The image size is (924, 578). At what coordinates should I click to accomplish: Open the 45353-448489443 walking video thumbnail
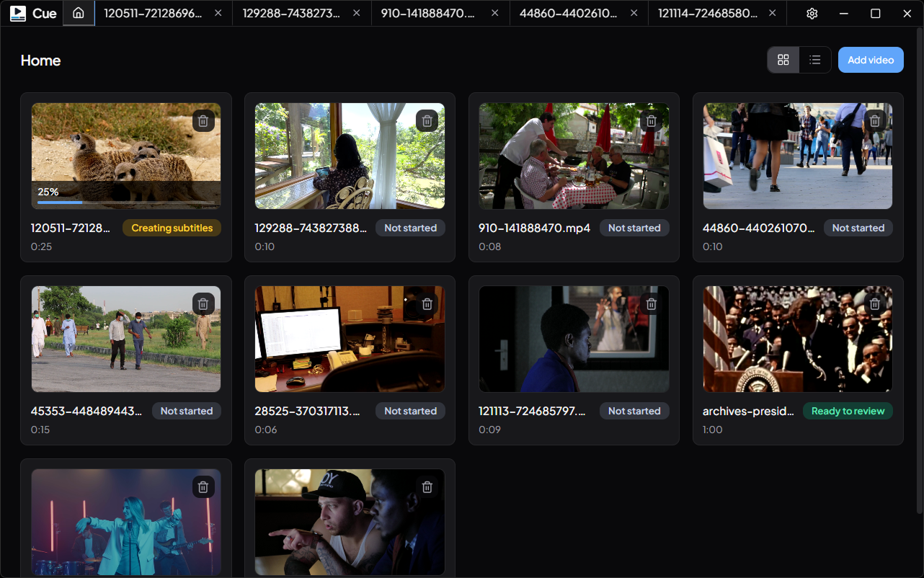(125, 339)
